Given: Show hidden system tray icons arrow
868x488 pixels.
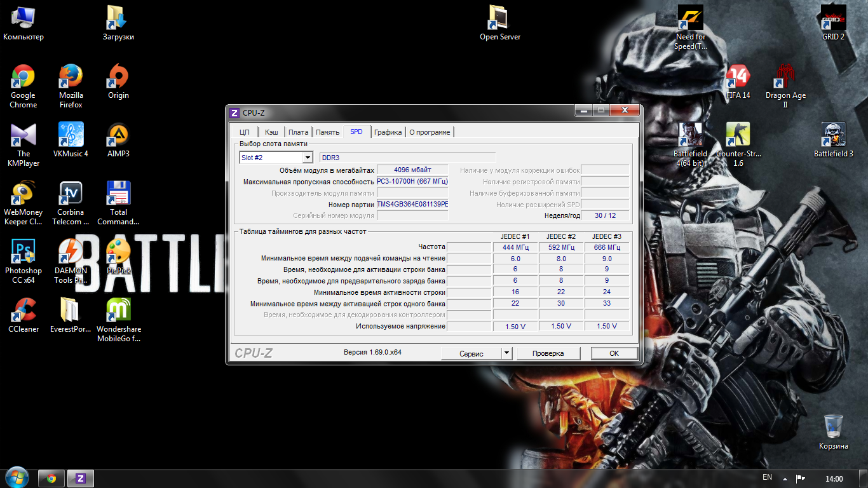Looking at the screenshot, I should pos(785,478).
